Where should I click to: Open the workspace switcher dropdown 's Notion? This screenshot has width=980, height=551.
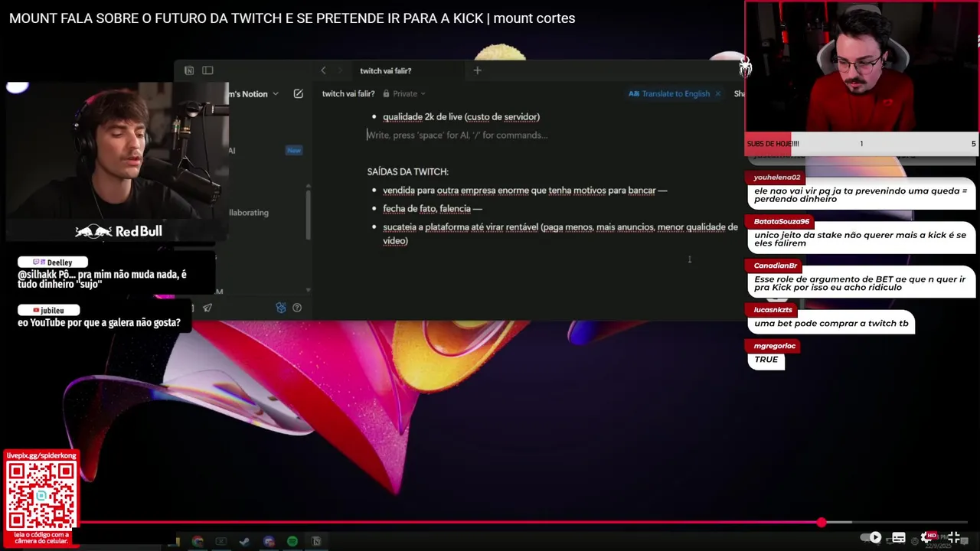(254, 94)
